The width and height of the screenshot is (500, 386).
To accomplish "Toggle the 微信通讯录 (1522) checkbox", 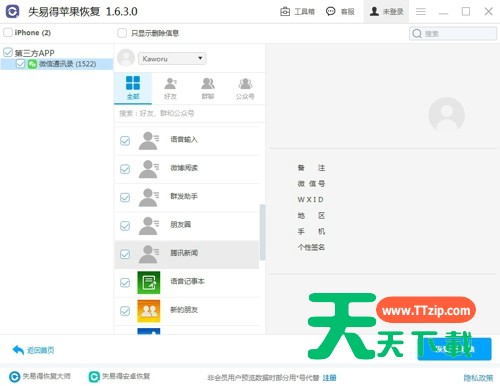I will (20, 64).
